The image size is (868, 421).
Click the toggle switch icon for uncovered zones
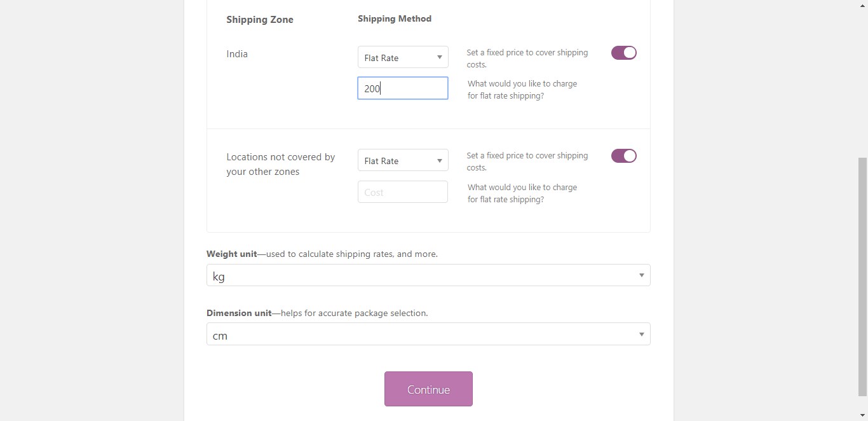coord(623,156)
